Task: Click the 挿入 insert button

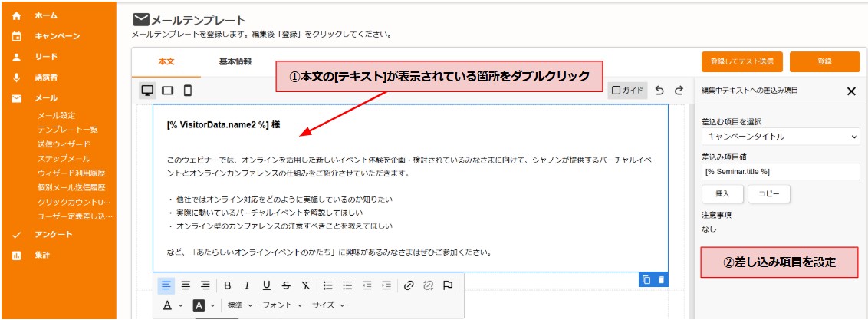Action: click(x=722, y=194)
